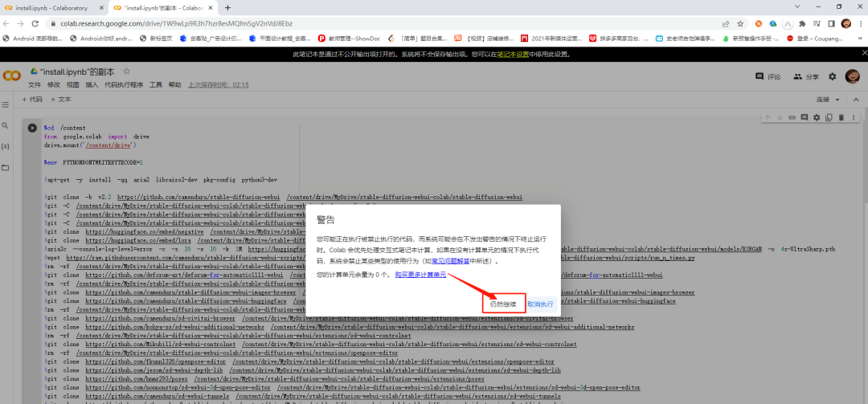Add a comment to the cell icon

(x=804, y=117)
